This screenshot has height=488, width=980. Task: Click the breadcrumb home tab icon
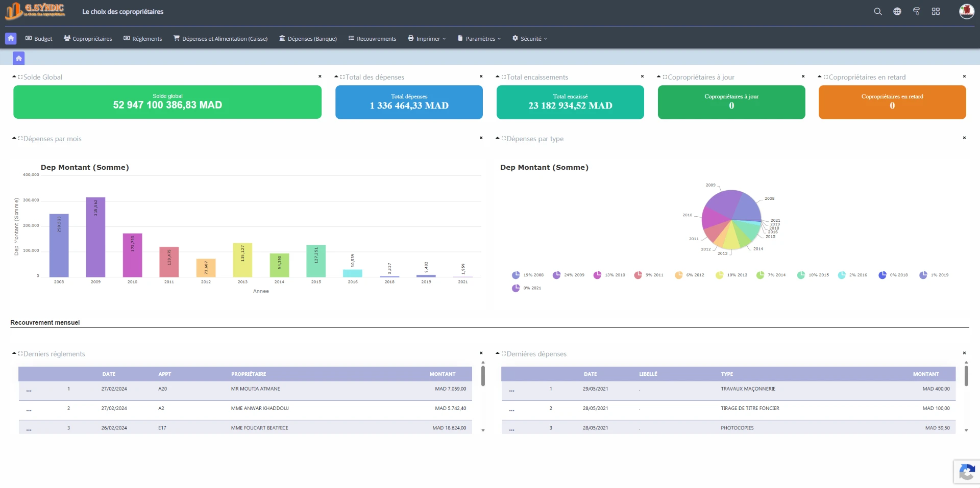(x=19, y=58)
